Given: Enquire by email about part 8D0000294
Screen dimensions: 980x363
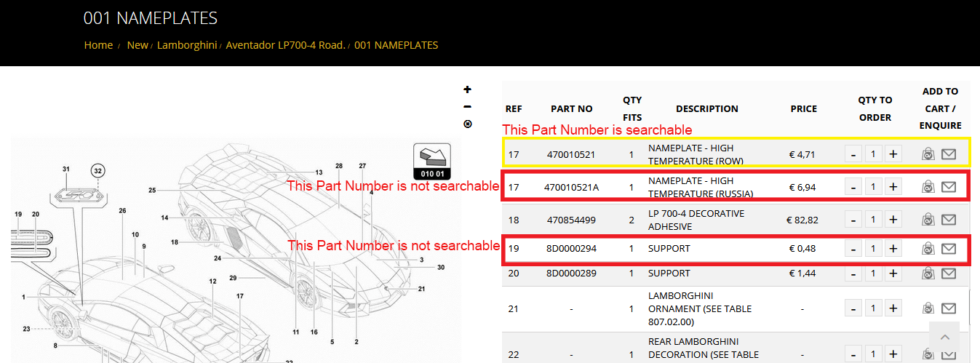Looking at the screenshot, I should click(x=949, y=249).
